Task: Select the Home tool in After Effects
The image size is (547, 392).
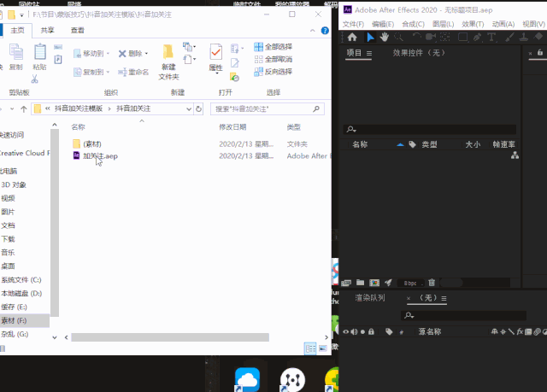Action: [352, 37]
